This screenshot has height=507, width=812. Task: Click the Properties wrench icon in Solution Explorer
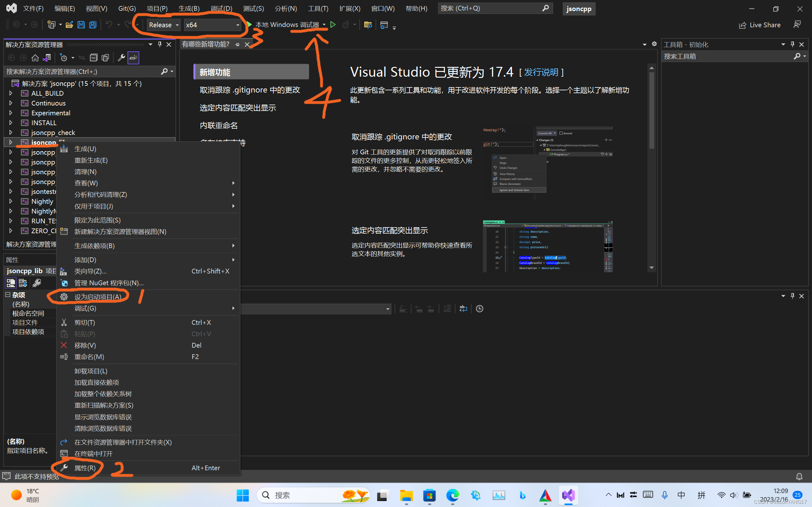coord(121,58)
